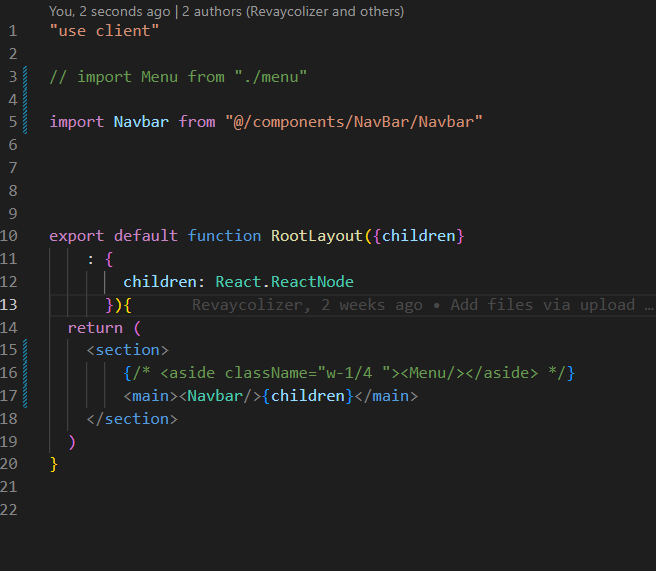Click the closing parenthesis on line 19

[x=72, y=442]
